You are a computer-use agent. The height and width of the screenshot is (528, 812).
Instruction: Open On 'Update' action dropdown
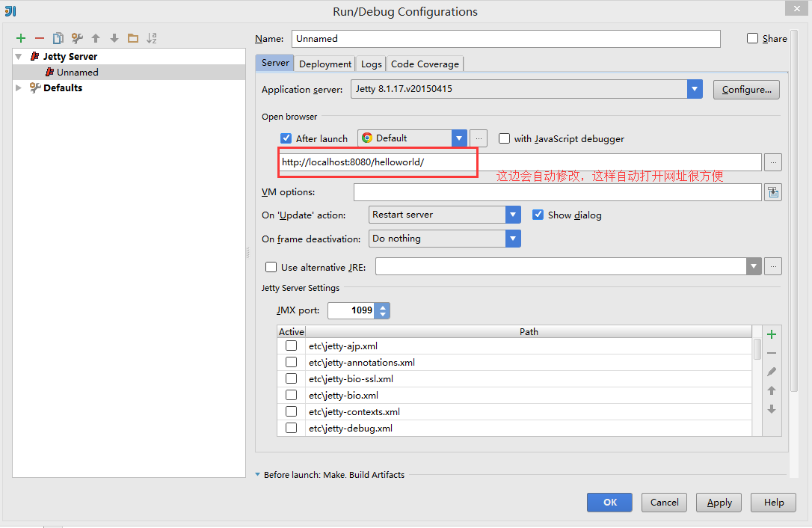[513, 215]
